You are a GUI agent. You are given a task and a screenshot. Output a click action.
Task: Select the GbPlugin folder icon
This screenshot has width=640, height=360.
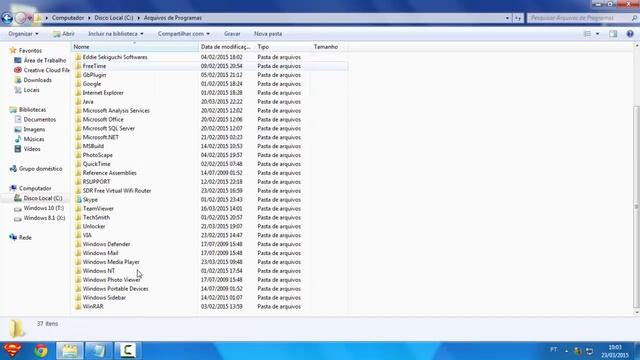click(x=78, y=75)
